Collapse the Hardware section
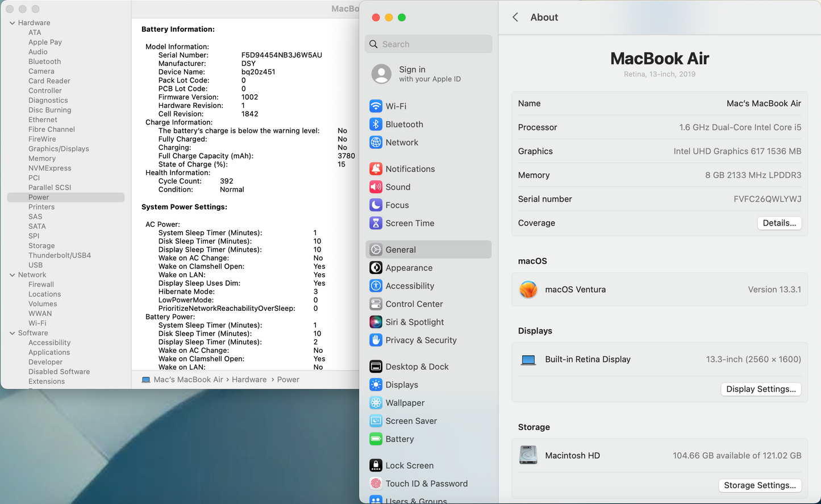Viewport: 821px width, 504px height. (12, 23)
